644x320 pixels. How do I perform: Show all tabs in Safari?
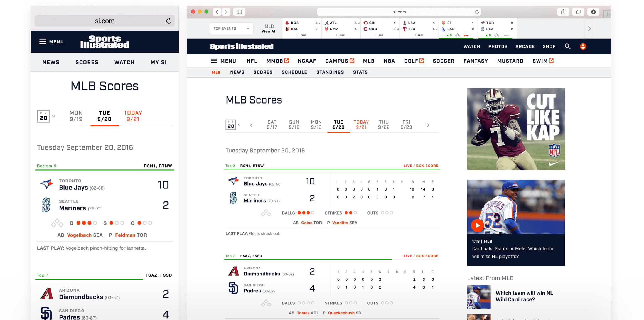578,12
